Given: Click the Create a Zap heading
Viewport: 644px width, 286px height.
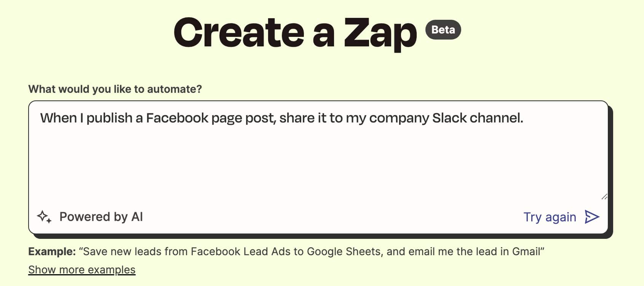Looking at the screenshot, I should coord(295,33).
